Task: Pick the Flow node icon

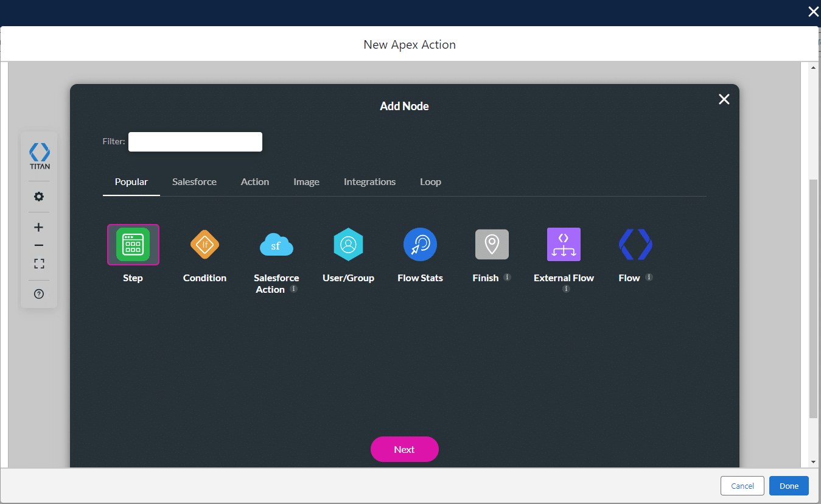Action: point(635,244)
